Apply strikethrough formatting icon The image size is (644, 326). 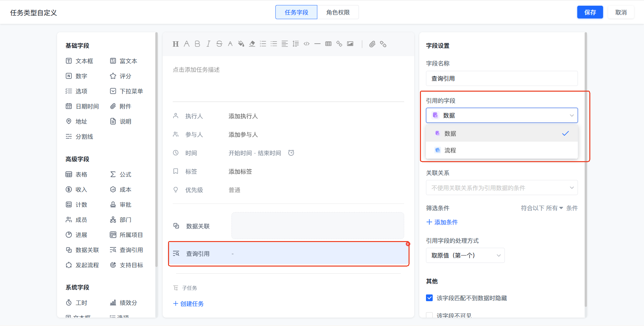[x=219, y=44]
